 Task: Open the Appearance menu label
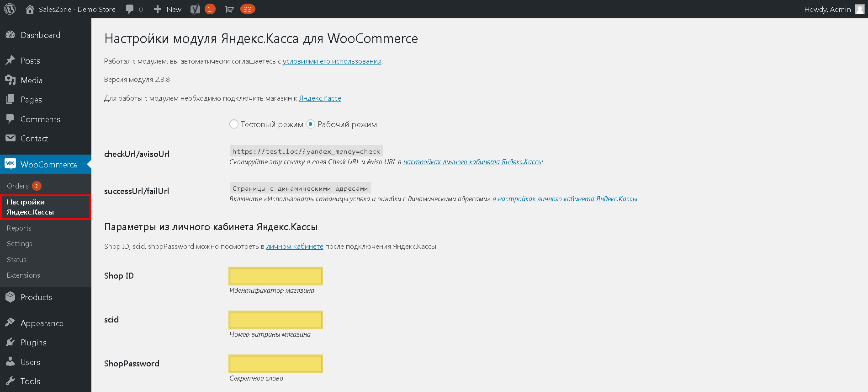click(x=42, y=323)
